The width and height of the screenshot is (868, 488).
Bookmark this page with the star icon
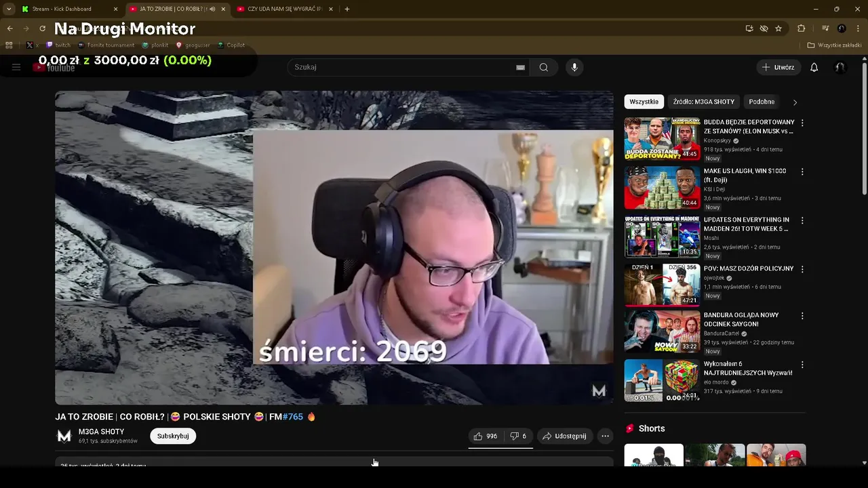point(778,28)
